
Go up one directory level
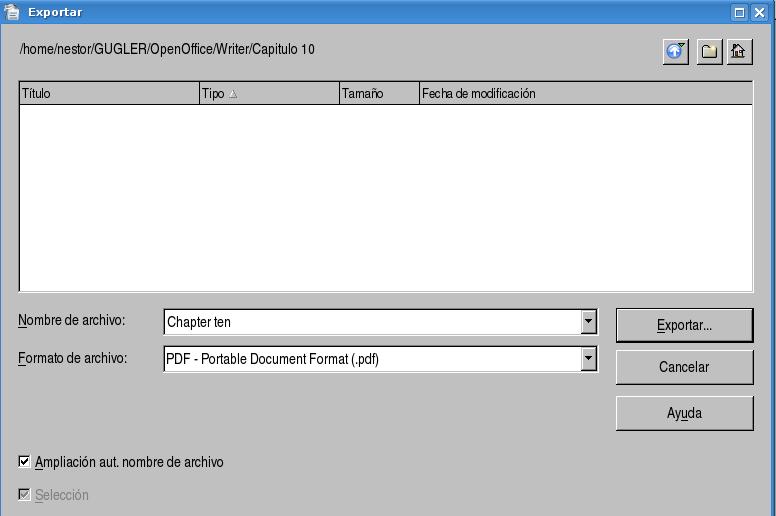(x=676, y=51)
